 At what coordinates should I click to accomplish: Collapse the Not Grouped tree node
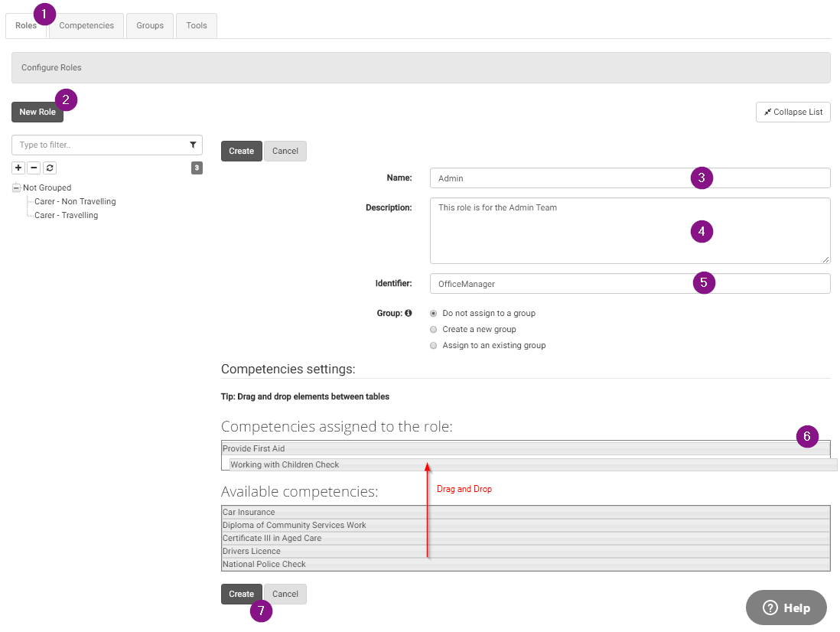point(16,187)
